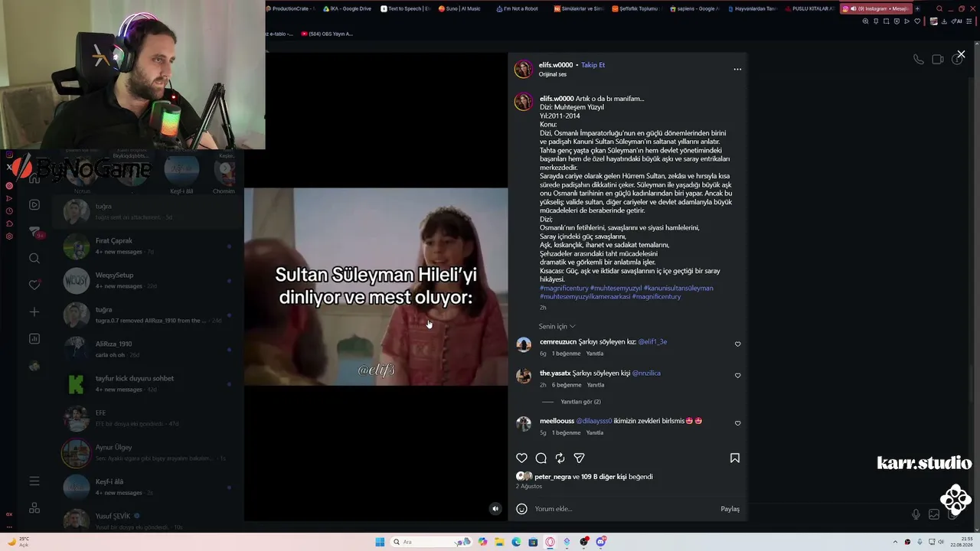The height and width of the screenshot is (551, 980).
Task: Expand 'Yanıtları gör (2)' replies
Action: coord(580,402)
